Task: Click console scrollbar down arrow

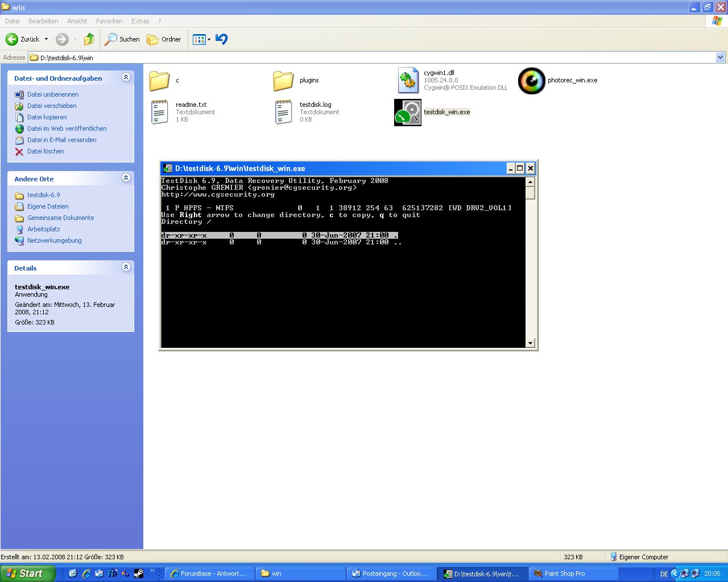Action: click(530, 343)
